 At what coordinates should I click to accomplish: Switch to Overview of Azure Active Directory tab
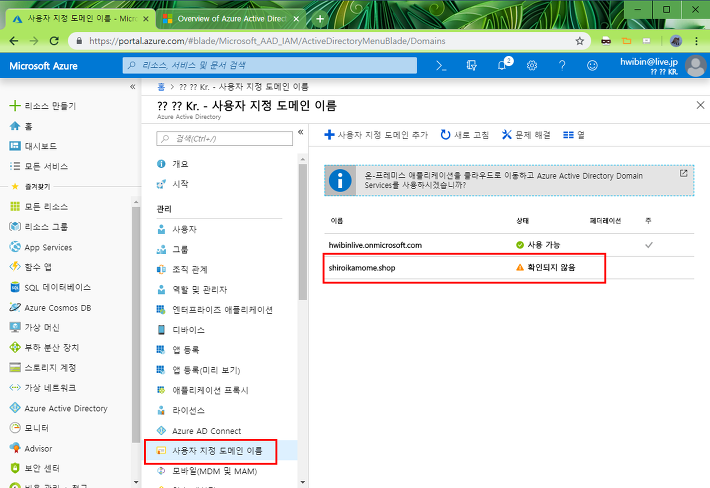click(231, 19)
